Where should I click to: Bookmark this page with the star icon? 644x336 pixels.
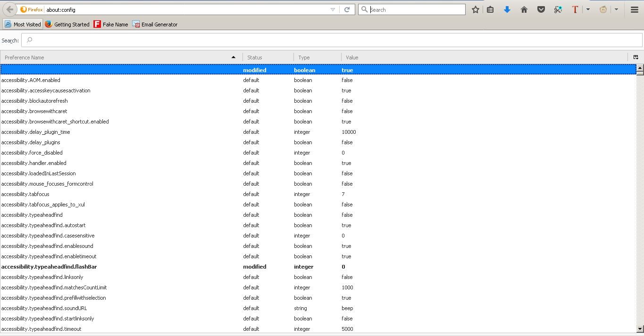[x=475, y=9]
